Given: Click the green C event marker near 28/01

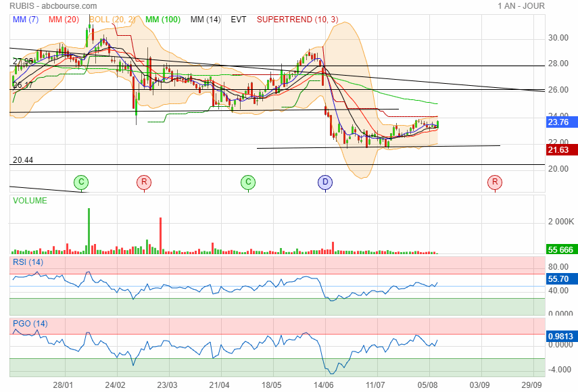Looking at the screenshot, I should [81, 182].
